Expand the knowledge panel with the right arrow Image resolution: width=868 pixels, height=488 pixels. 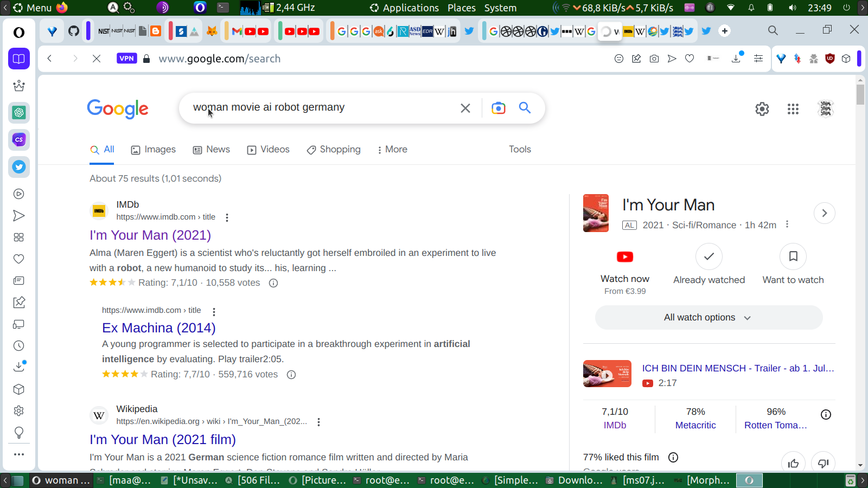point(824,213)
